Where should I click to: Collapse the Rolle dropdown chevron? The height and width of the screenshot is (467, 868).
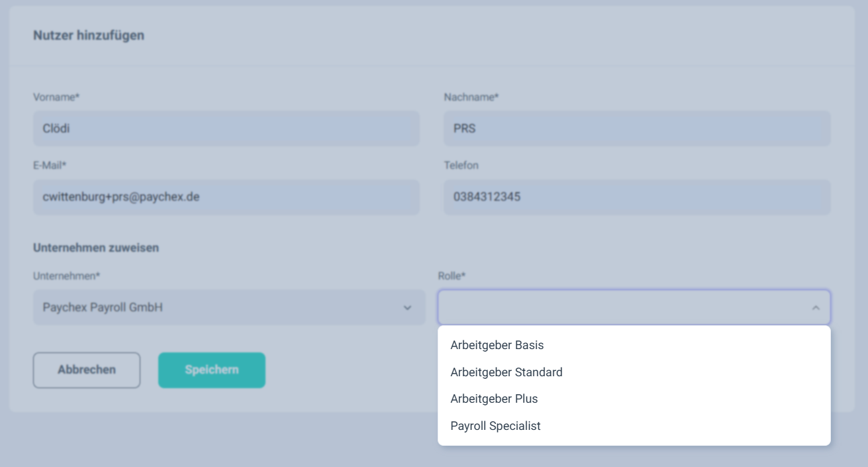pos(815,308)
